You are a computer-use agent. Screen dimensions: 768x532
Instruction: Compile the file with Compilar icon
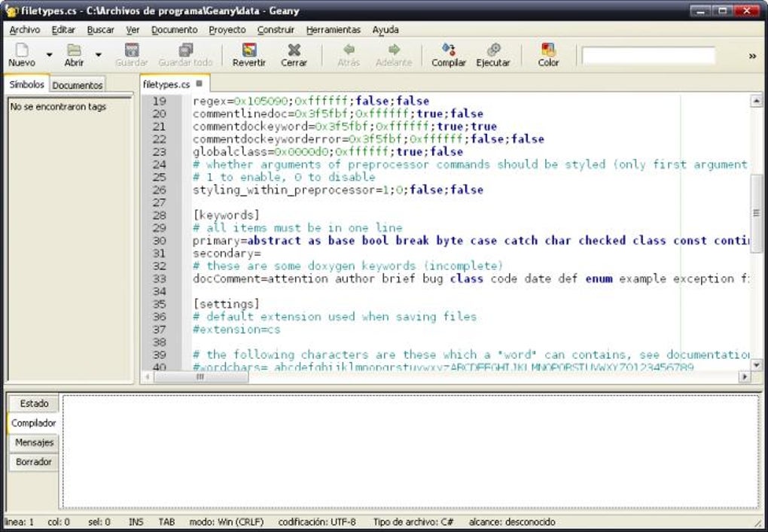[x=449, y=55]
